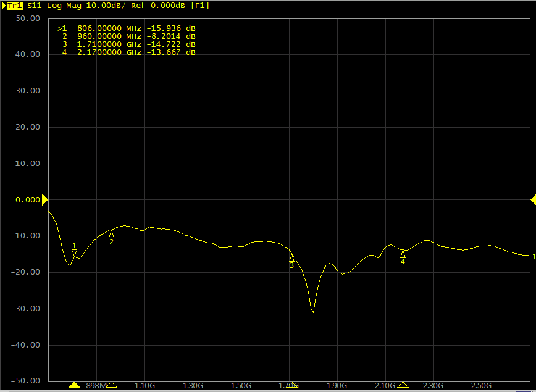Screen dimensions: 536x392
Task: Click the -30.00 Y-axis label
Action: 25,308
